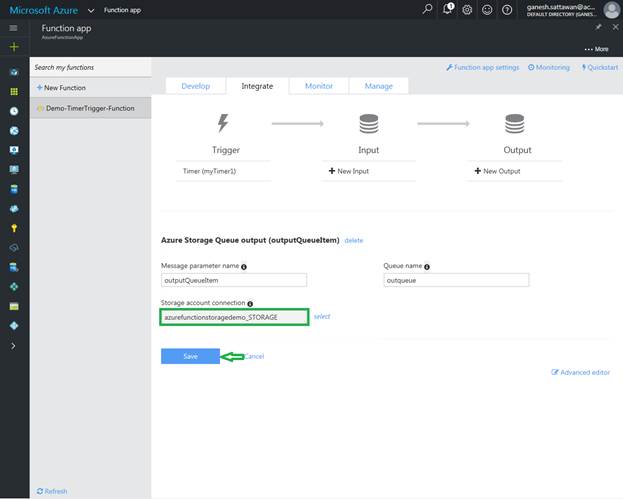Select Demo-TimerTrigger-Function in functions list

click(90, 107)
